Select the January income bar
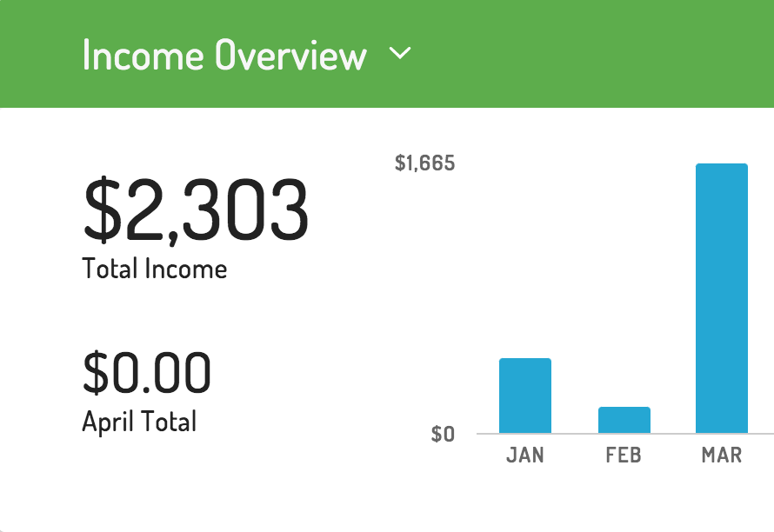 click(x=525, y=396)
